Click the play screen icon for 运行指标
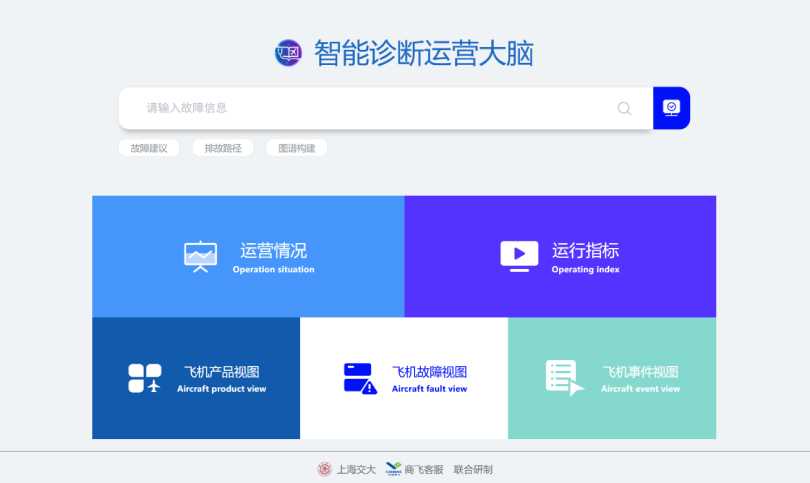 (x=519, y=256)
